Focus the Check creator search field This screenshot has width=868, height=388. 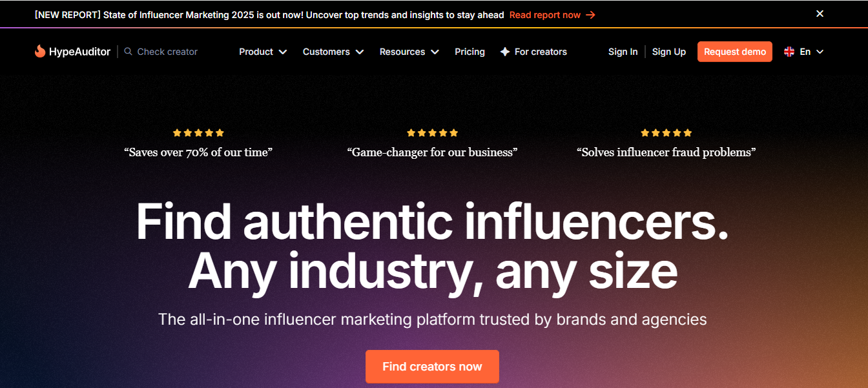tap(167, 52)
